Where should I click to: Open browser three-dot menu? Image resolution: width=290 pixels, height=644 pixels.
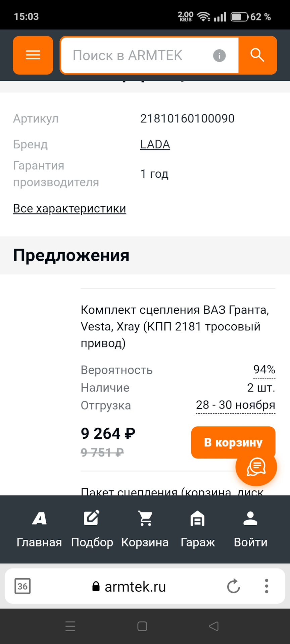tap(267, 586)
